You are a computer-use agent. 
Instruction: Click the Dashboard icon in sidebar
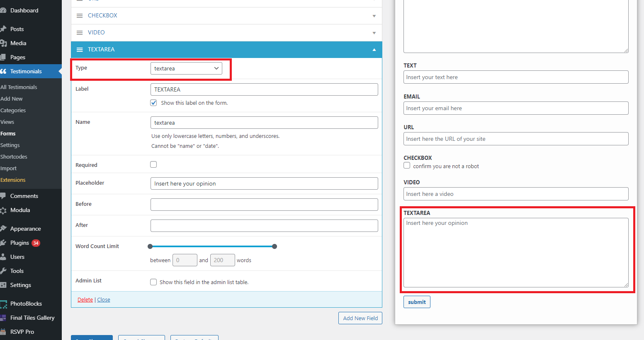point(3,10)
